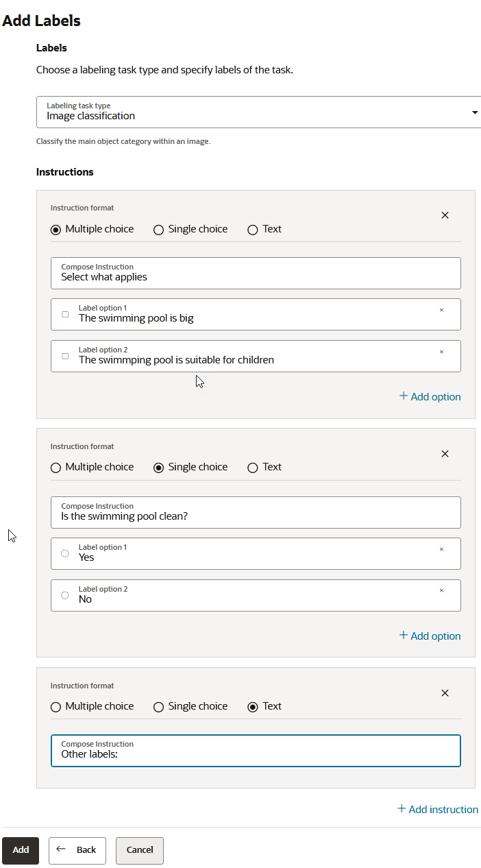Click the back arrow button

click(77, 850)
